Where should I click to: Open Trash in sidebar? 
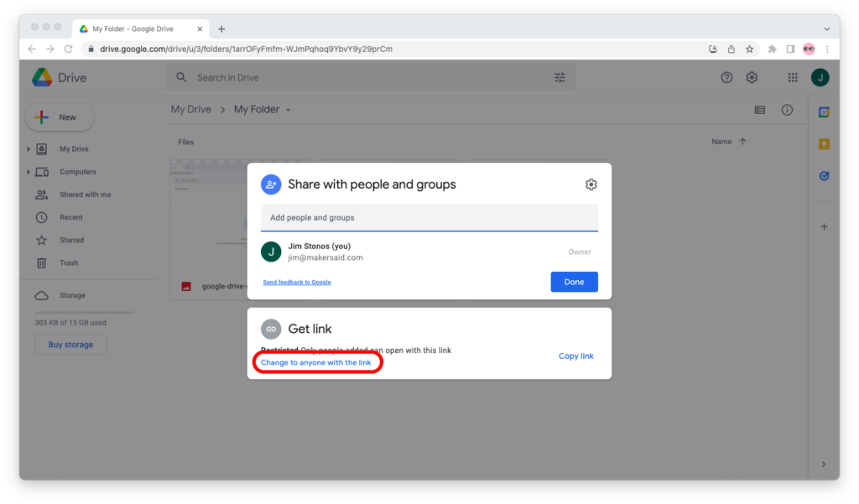[69, 263]
